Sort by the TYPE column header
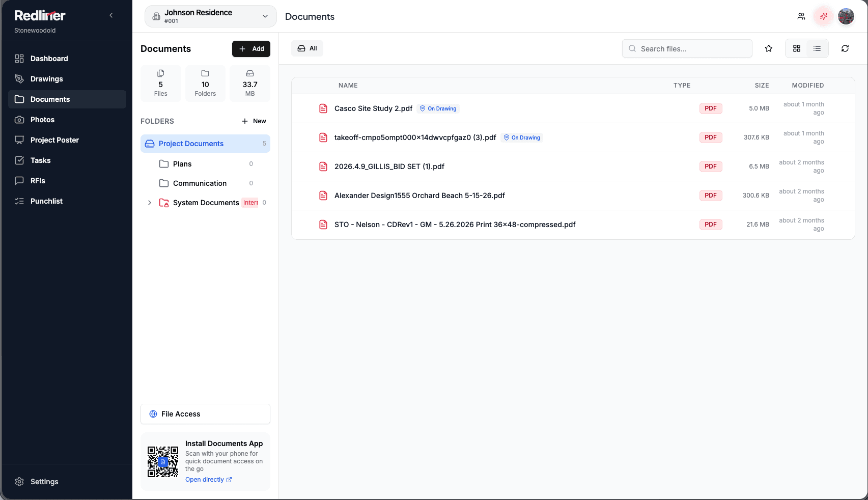The width and height of the screenshot is (868, 500). coord(682,86)
